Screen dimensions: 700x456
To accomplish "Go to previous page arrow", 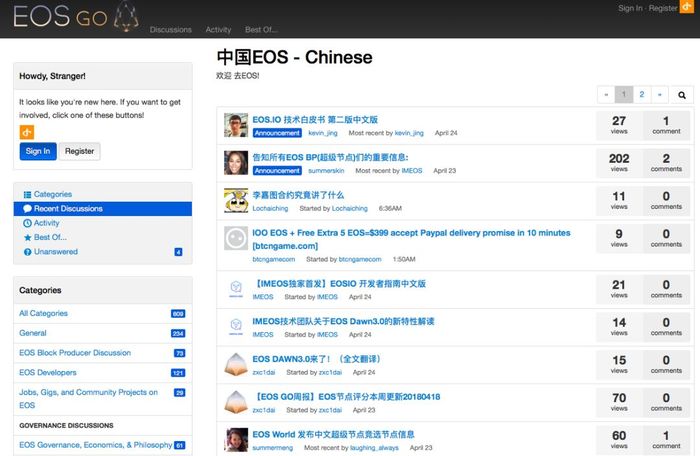I will point(606,95).
